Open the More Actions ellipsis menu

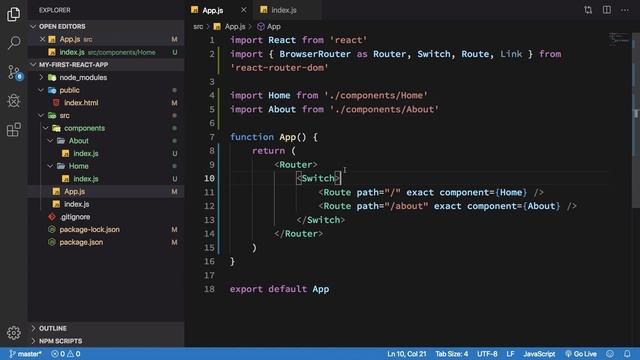click(x=625, y=10)
